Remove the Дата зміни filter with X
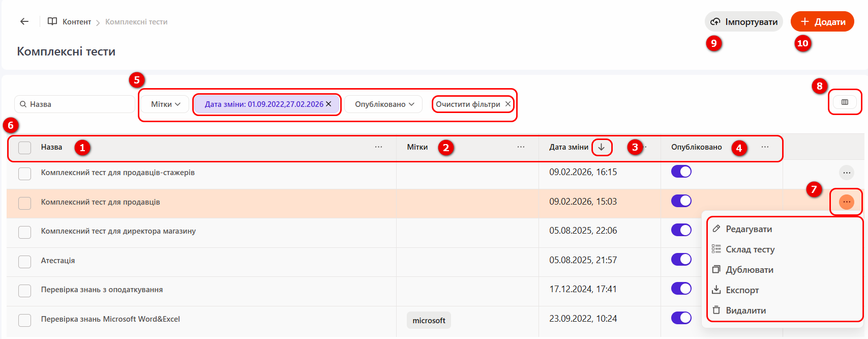The width and height of the screenshot is (868, 339). click(x=329, y=104)
